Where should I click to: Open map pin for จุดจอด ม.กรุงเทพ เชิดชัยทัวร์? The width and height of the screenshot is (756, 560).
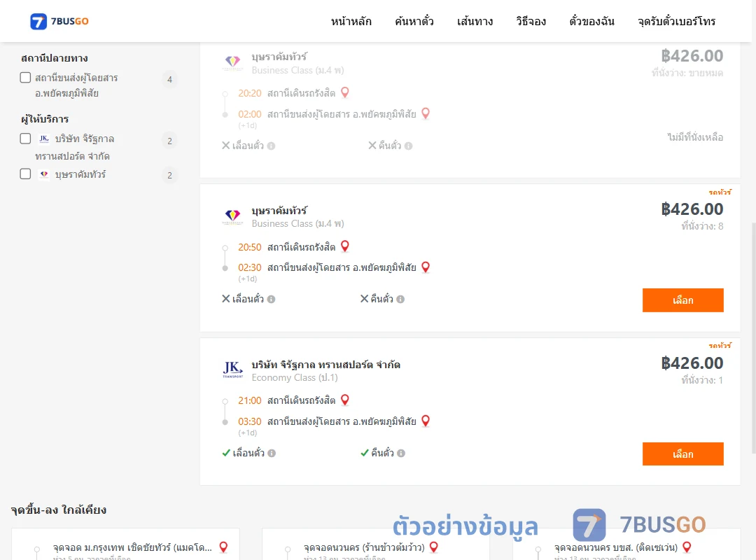tap(223, 547)
